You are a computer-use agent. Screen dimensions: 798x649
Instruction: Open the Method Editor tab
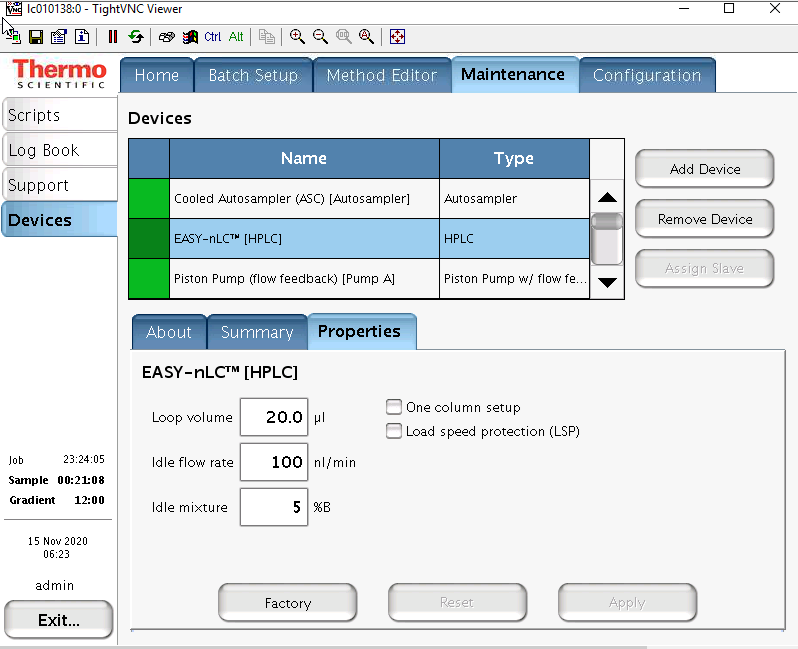click(382, 75)
